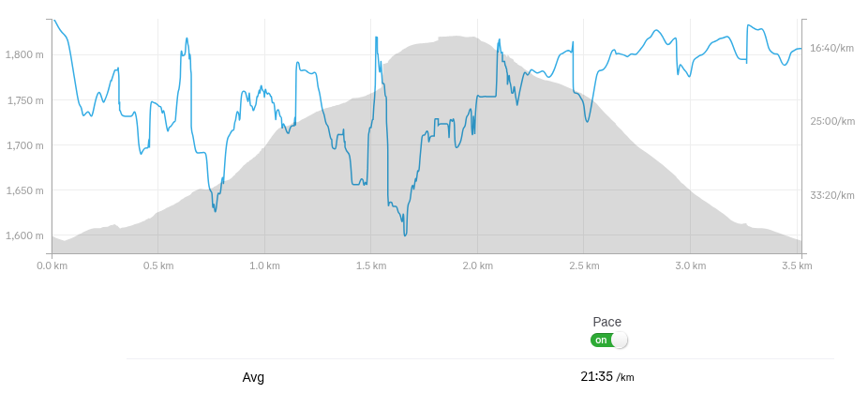
Task: Click the 0.0 km distance axis label
Action: (x=52, y=265)
